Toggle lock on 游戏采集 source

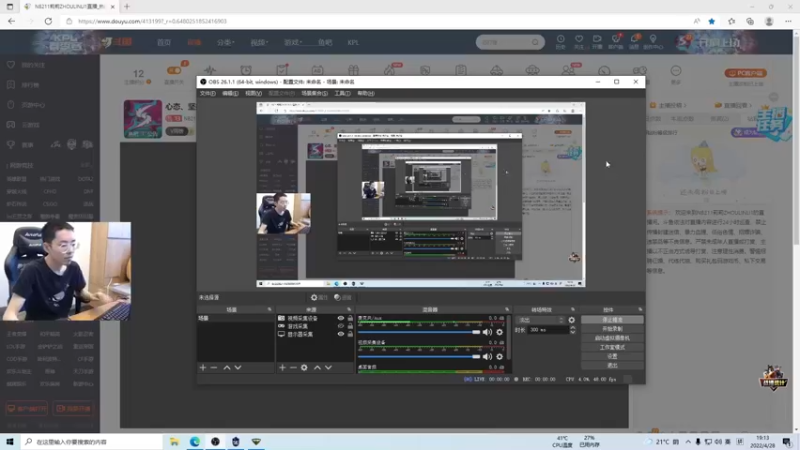(x=350, y=326)
